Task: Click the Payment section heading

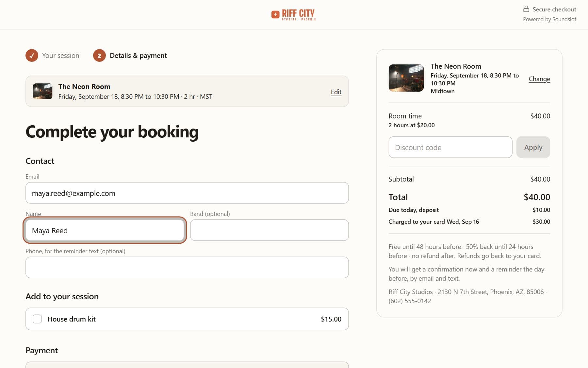Action: [41, 350]
